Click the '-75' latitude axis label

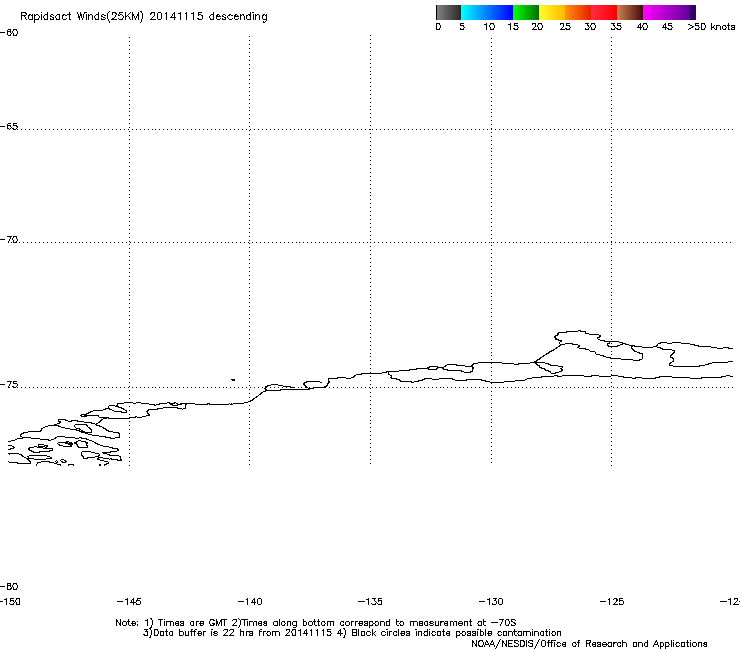point(9,385)
